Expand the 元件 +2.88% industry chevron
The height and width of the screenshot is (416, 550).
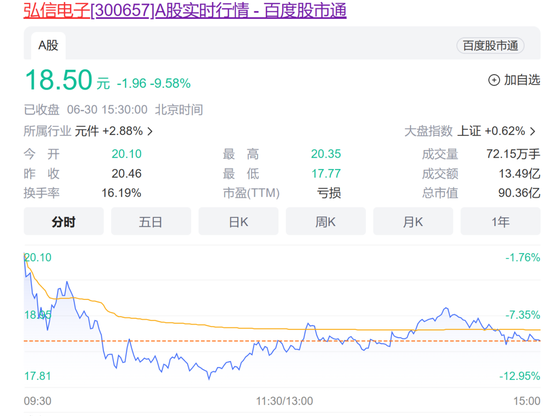pos(150,132)
